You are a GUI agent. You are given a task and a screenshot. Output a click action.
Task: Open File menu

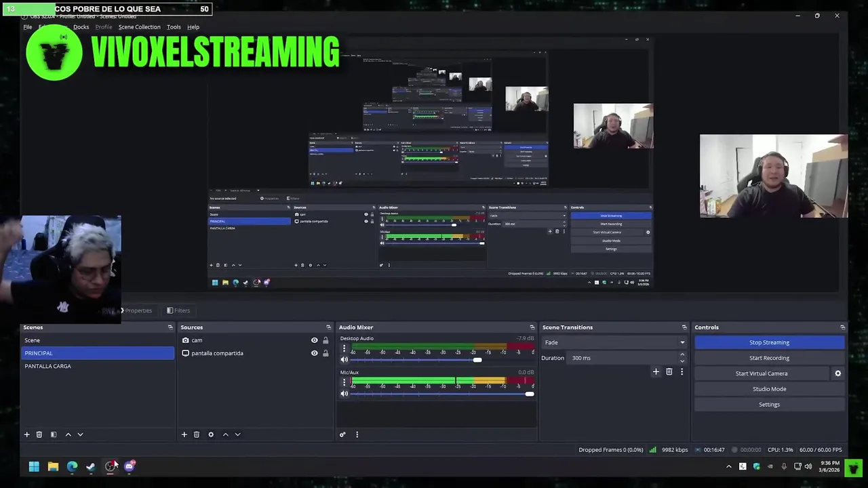pyautogui.click(x=28, y=27)
